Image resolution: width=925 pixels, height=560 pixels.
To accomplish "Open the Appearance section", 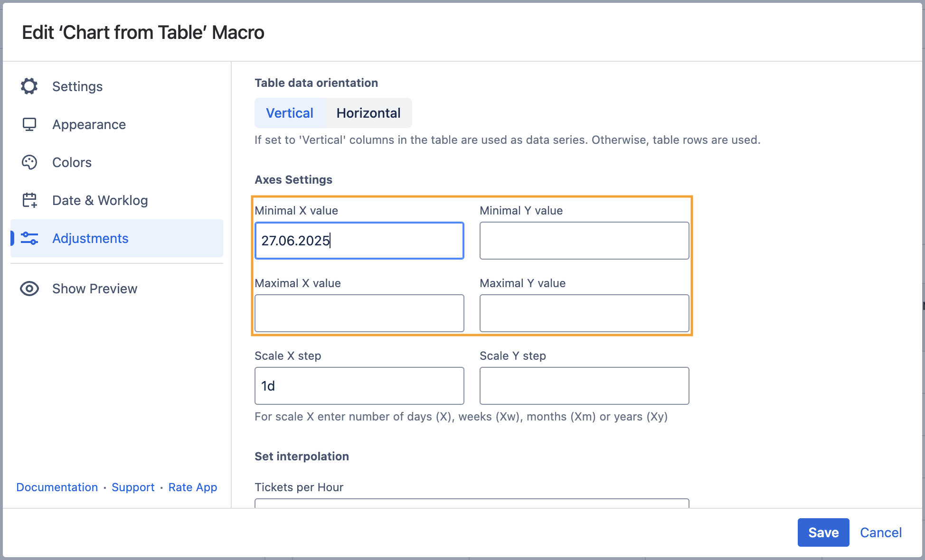I will [x=89, y=124].
